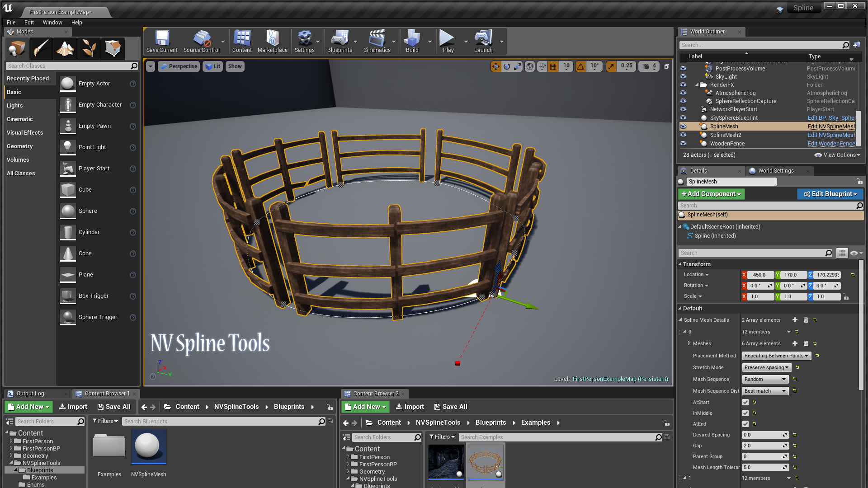Open the Window menu
The height and width of the screenshot is (488, 868).
[x=52, y=23]
